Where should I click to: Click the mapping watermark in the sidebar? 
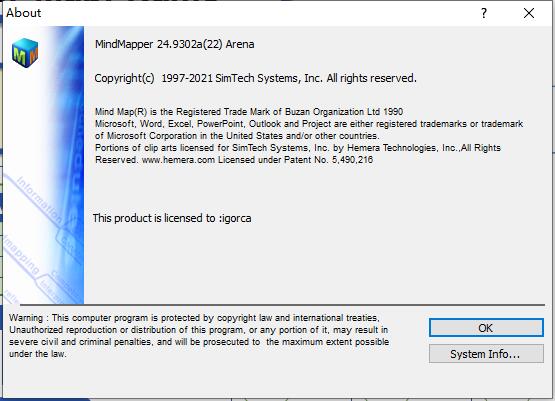click(21, 254)
